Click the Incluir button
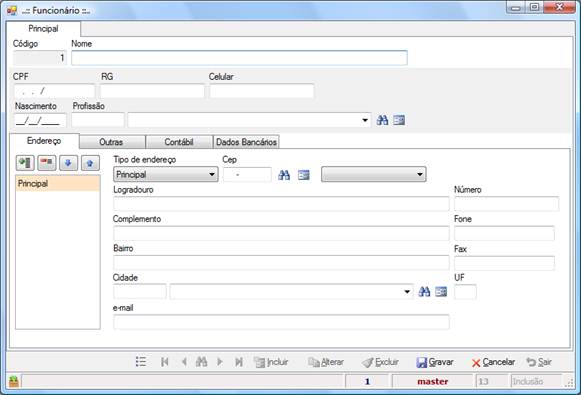The image size is (581, 395). coord(272,362)
